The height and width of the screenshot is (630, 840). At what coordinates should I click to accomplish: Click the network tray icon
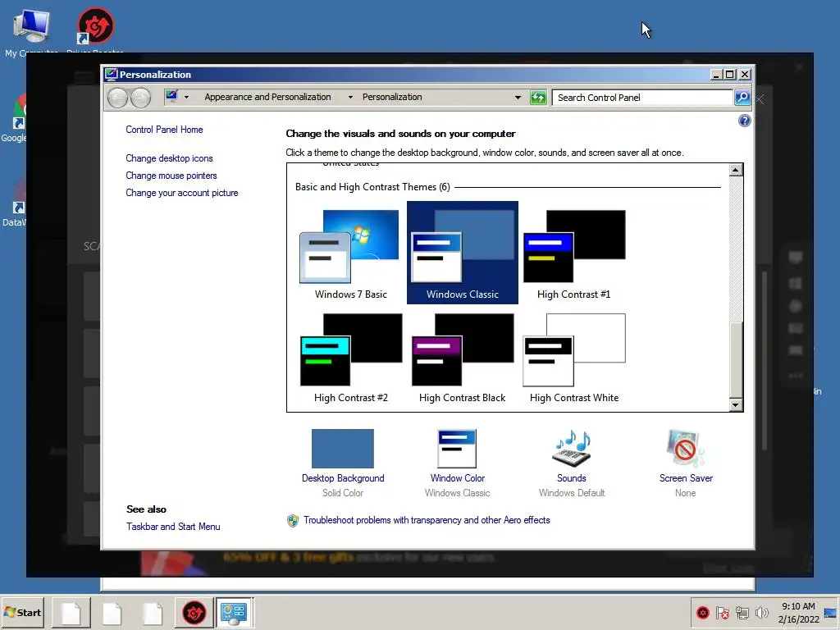point(742,612)
